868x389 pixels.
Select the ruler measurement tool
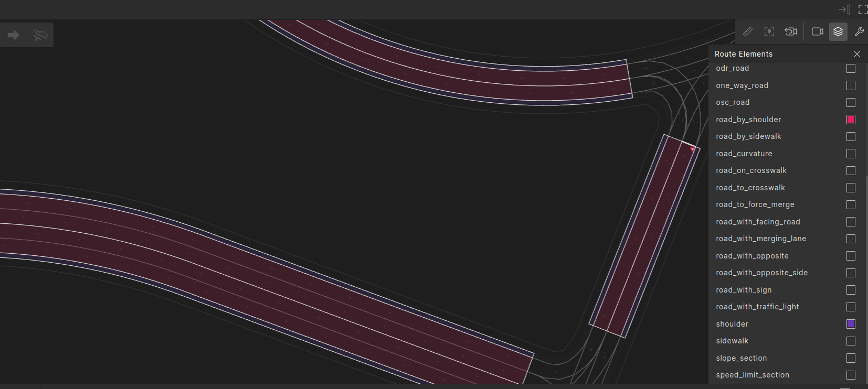748,31
